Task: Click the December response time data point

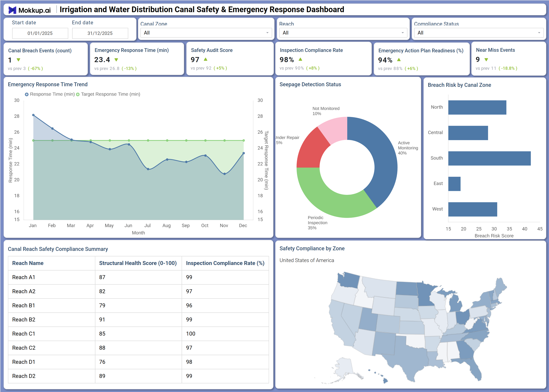Action: (x=244, y=153)
